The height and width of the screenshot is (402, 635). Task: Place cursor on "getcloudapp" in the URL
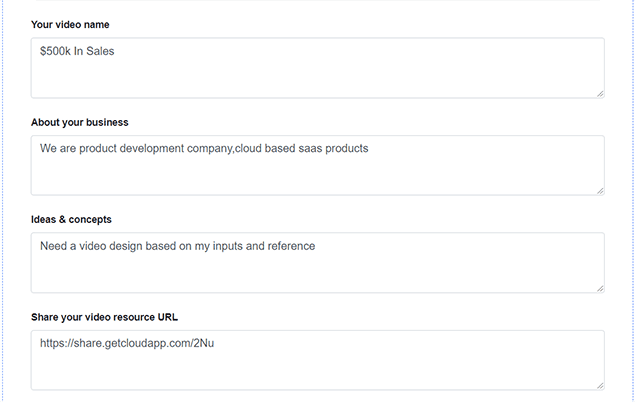(x=125, y=343)
